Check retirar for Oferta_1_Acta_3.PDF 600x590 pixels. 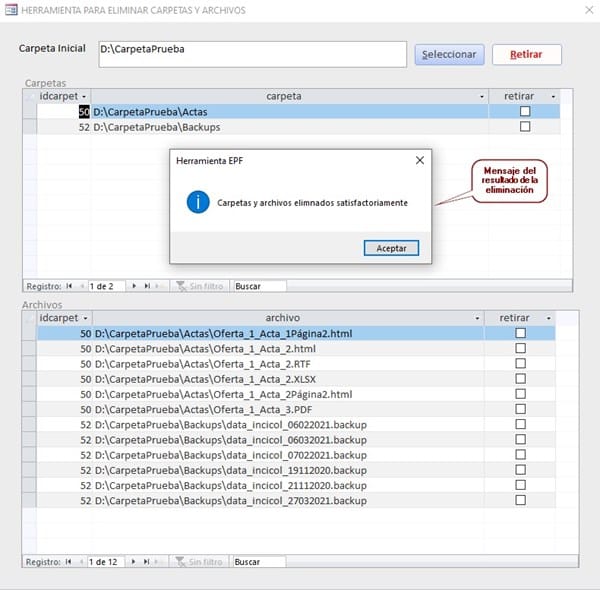click(520, 409)
